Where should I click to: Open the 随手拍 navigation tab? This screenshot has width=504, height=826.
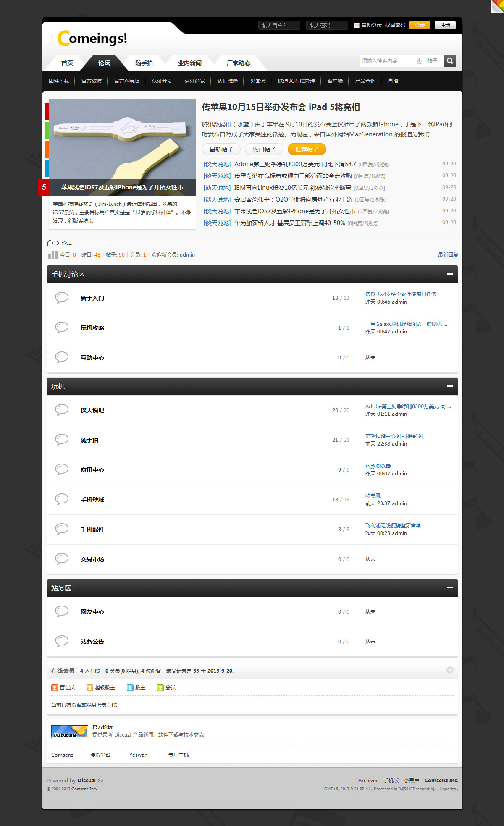tap(144, 63)
